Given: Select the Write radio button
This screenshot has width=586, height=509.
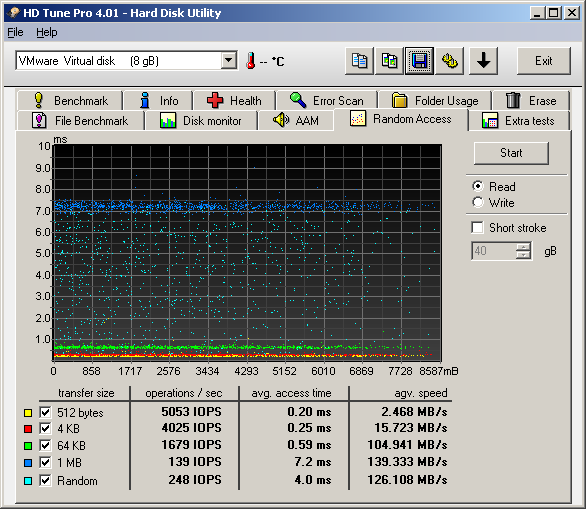Looking at the screenshot, I should point(478,202).
